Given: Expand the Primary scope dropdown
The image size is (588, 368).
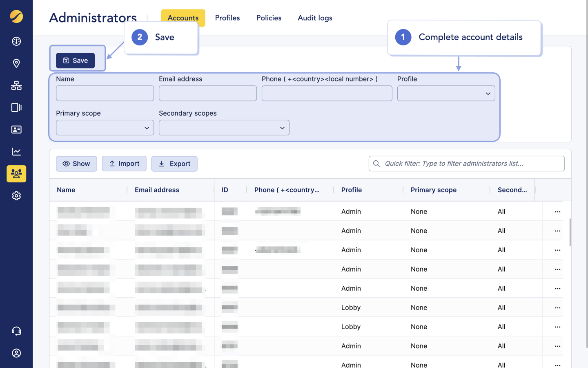Looking at the screenshot, I should (105, 128).
